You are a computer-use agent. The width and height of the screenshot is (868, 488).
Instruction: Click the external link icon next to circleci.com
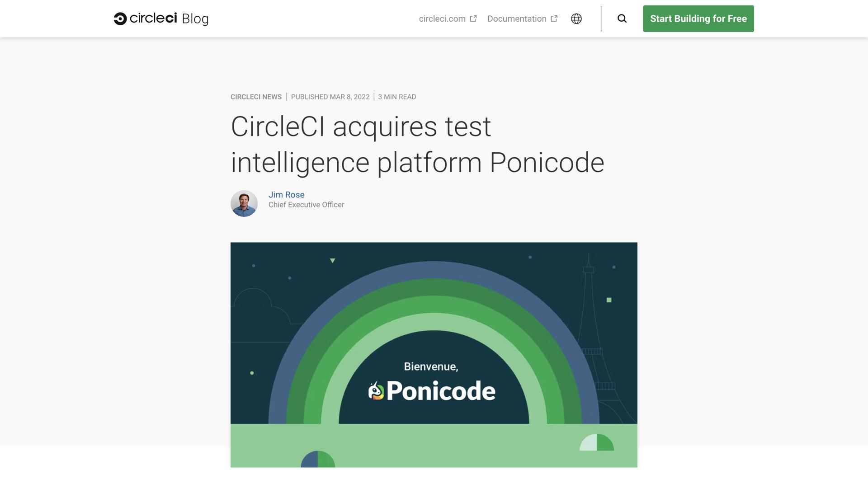click(473, 18)
